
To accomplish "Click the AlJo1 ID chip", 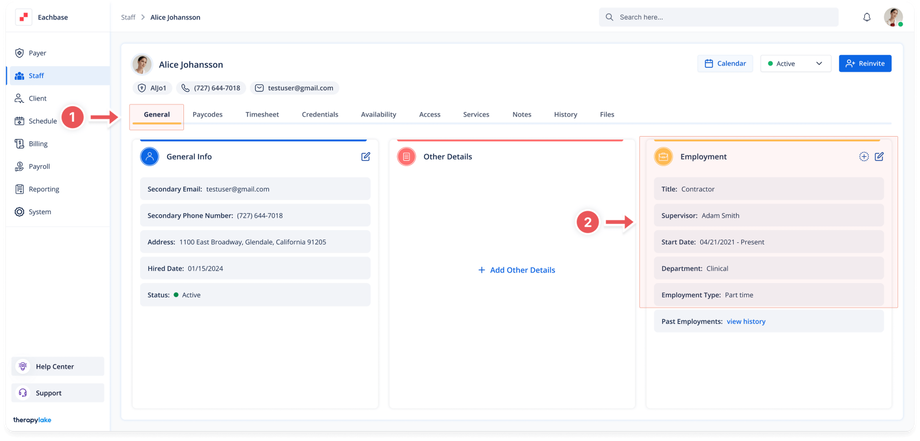I will (x=152, y=88).
